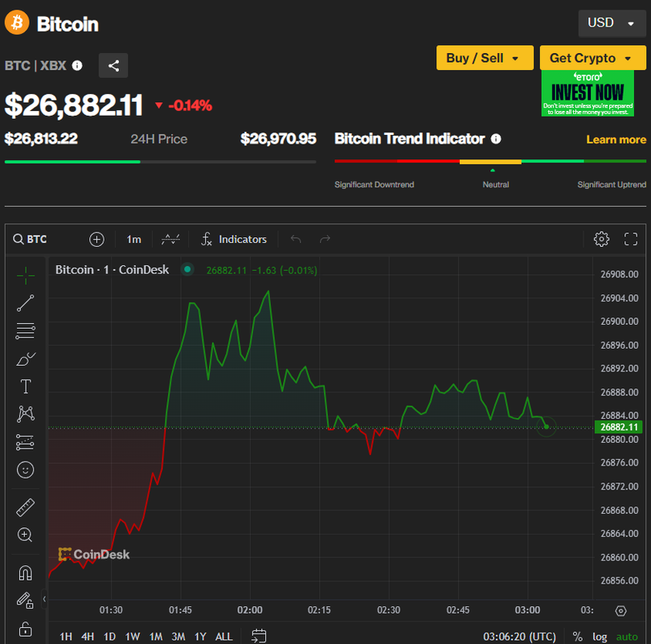Image resolution: width=651 pixels, height=644 pixels.
Task: Click the Learn more link
Action: pos(616,139)
